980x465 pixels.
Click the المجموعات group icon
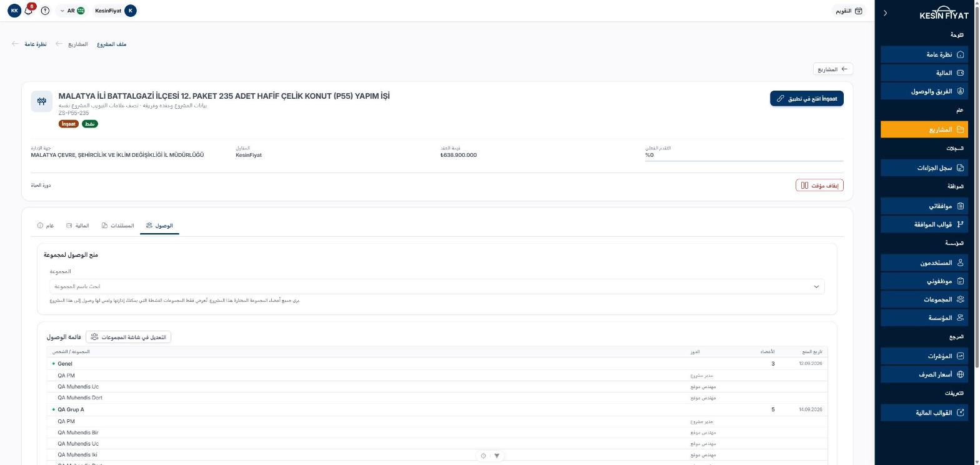point(961,299)
